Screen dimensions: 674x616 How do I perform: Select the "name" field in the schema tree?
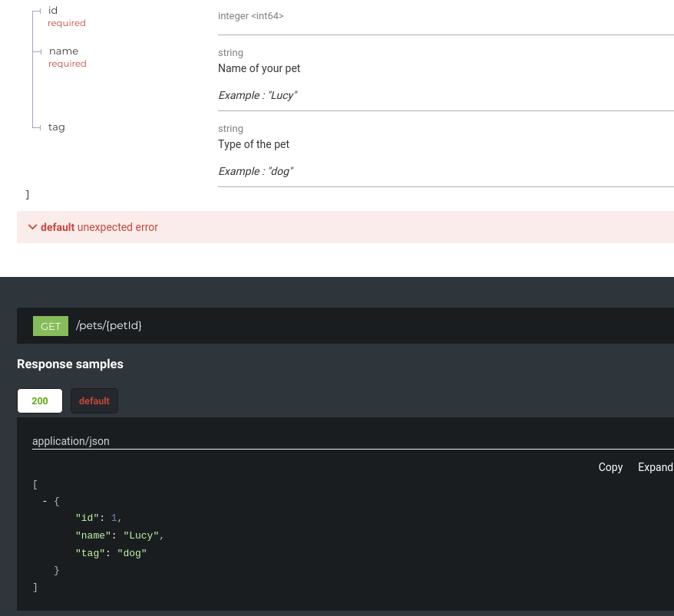(63, 51)
